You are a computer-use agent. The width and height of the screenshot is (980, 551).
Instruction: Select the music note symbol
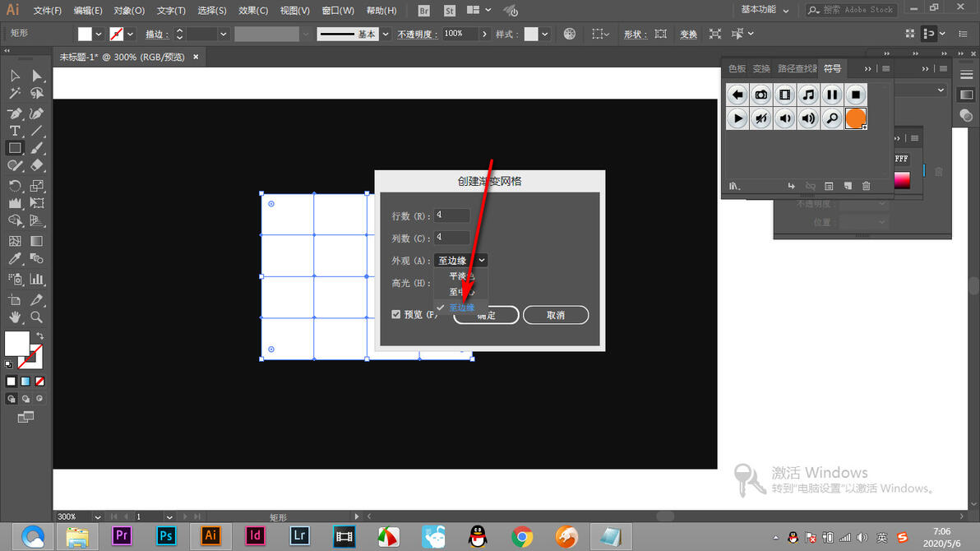808,95
